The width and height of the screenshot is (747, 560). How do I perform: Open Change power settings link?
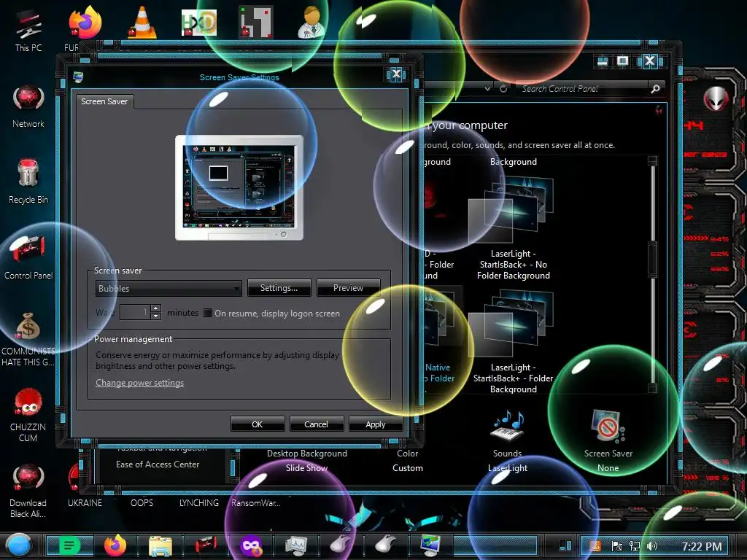point(139,383)
